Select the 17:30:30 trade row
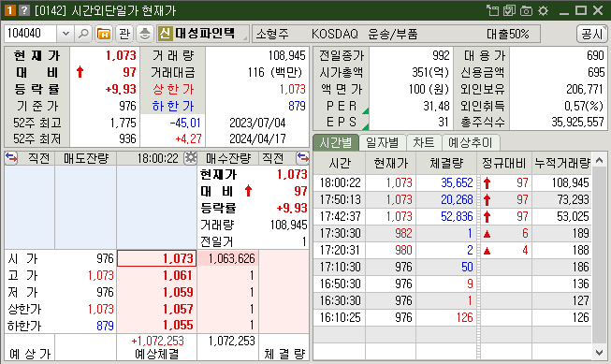The image size is (611, 364). pos(453,233)
